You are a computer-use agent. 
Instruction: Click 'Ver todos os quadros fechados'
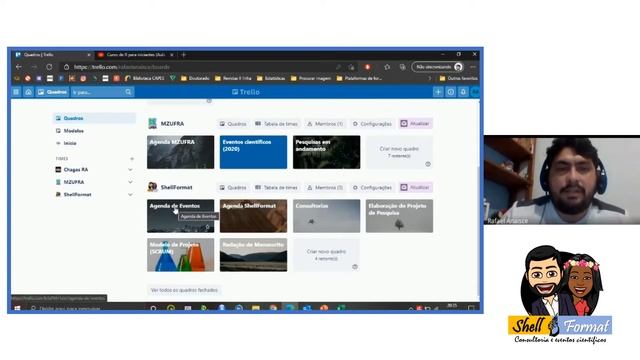click(184, 290)
